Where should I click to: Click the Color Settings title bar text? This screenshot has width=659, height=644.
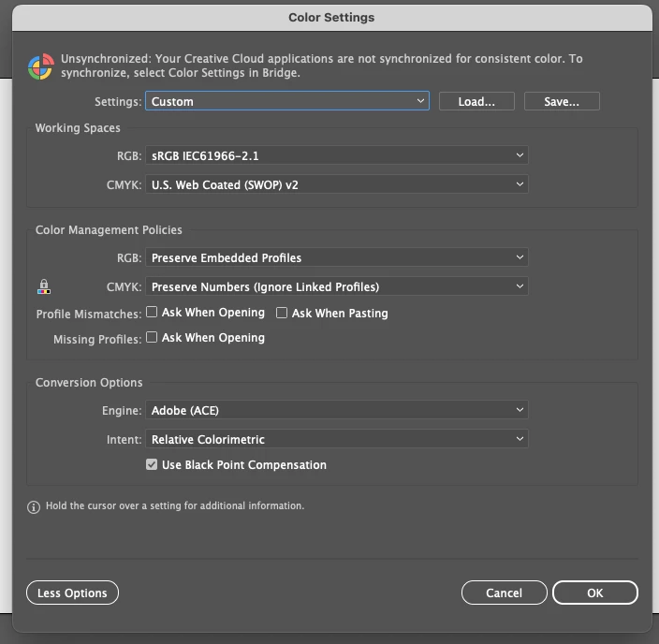[331, 17]
